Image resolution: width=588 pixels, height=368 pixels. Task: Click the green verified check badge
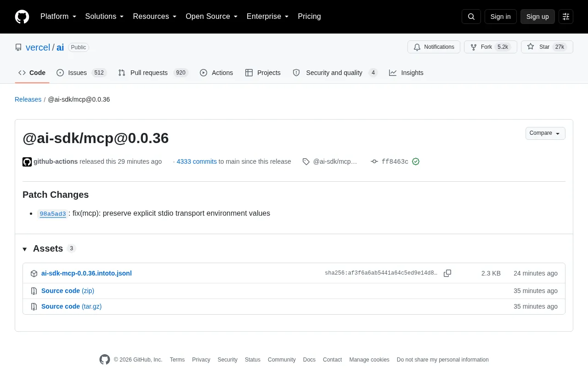pyautogui.click(x=416, y=161)
